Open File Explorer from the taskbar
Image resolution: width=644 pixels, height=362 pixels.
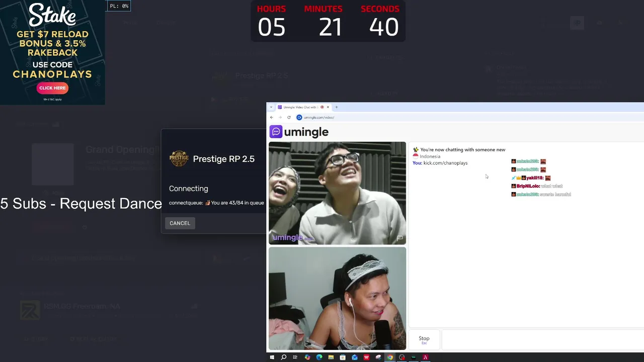tap(331, 357)
